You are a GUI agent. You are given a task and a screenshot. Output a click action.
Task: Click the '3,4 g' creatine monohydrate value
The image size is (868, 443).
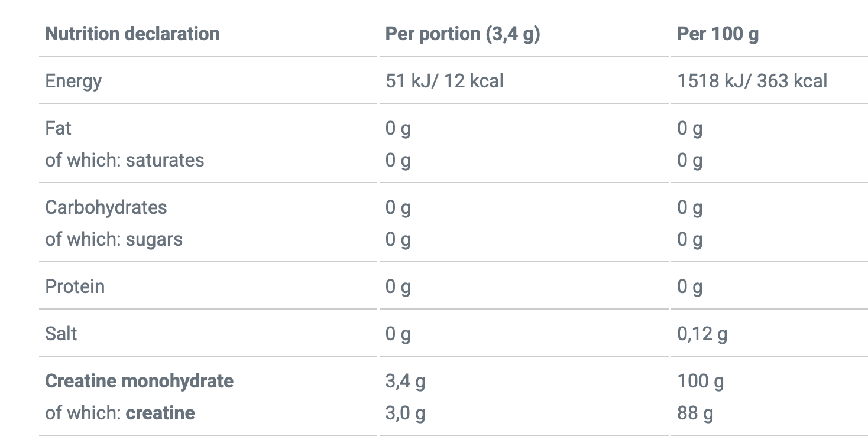pos(405,381)
